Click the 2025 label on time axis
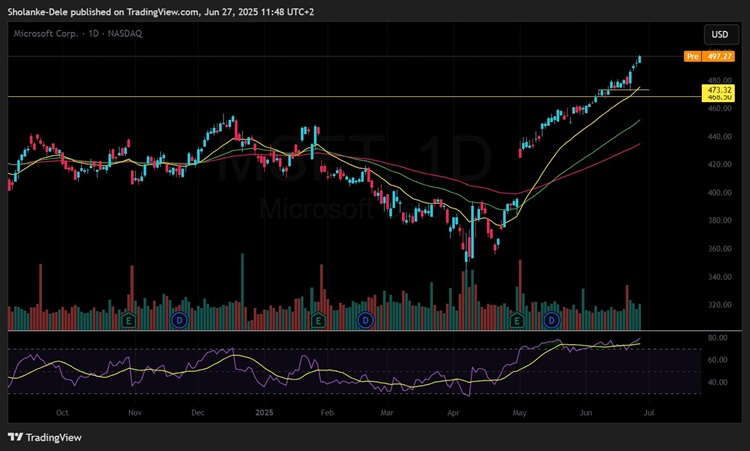The width and height of the screenshot is (750, 451). tap(264, 412)
